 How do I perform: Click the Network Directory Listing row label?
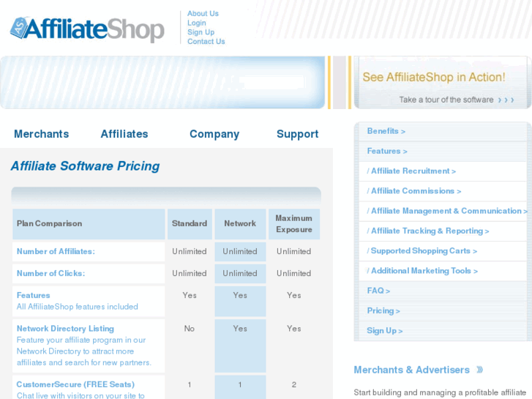(65, 329)
